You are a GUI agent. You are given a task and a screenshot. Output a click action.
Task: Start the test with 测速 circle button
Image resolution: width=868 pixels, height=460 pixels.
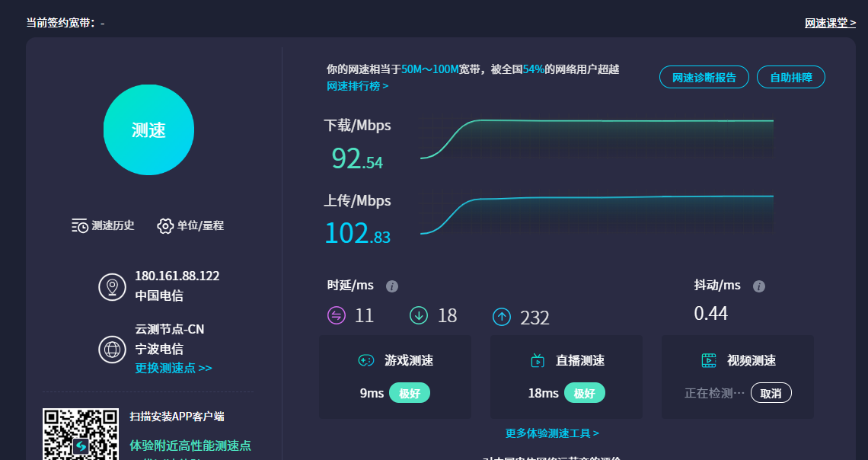click(x=149, y=130)
